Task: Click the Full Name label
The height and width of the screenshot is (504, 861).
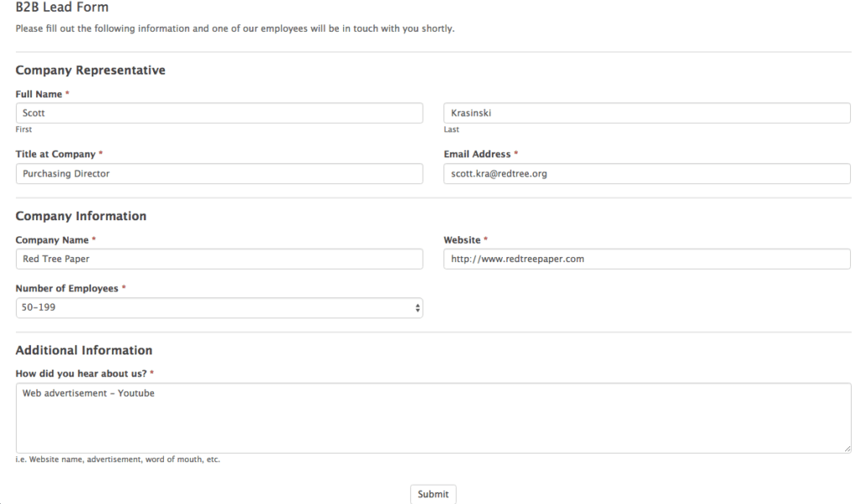Action: [x=39, y=94]
